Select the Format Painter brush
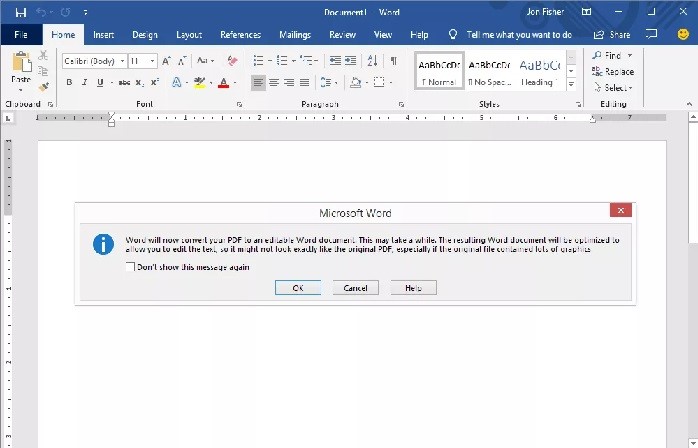 click(x=43, y=87)
